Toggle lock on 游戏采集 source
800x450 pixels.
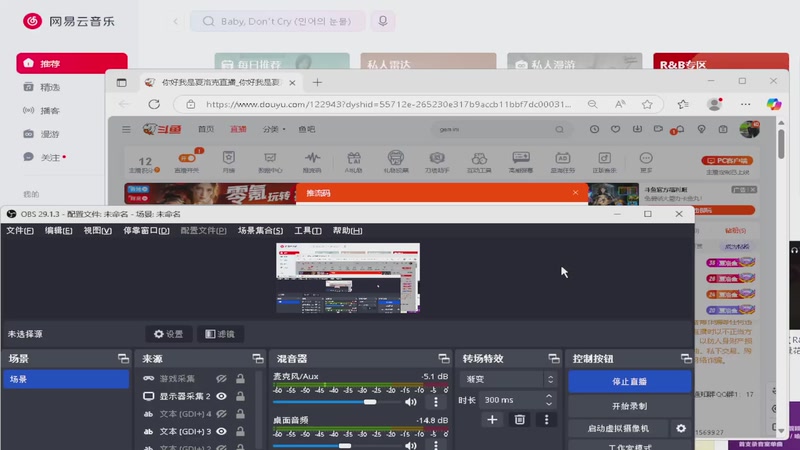tap(240, 379)
